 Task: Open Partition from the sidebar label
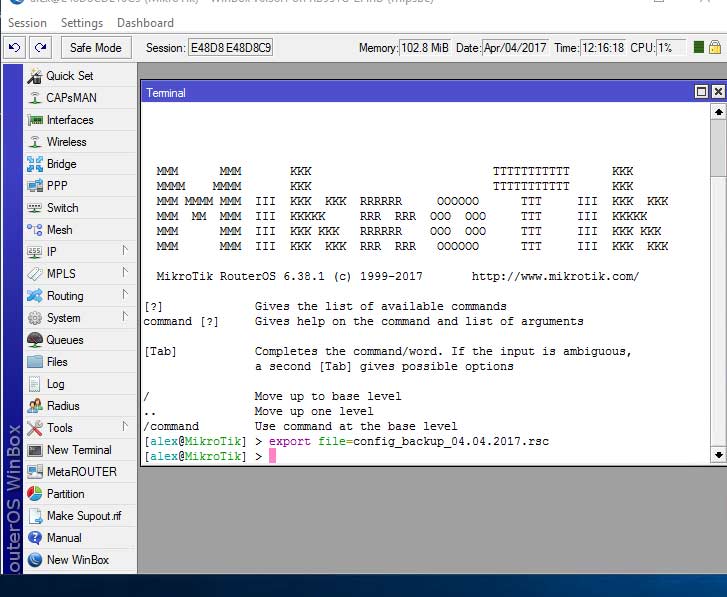pos(65,494)
